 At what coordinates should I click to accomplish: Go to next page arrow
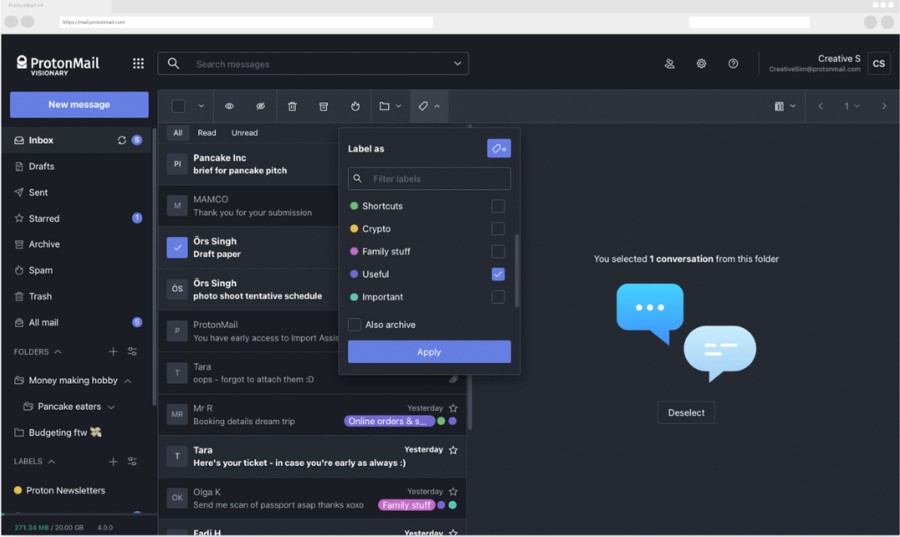coord(884,106)
